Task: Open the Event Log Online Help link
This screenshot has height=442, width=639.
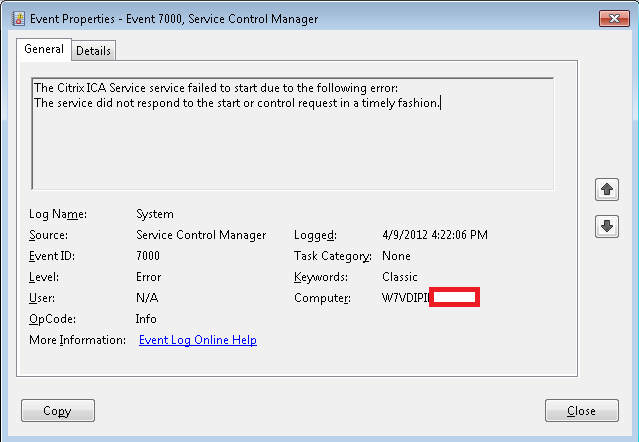Action: 197,340
